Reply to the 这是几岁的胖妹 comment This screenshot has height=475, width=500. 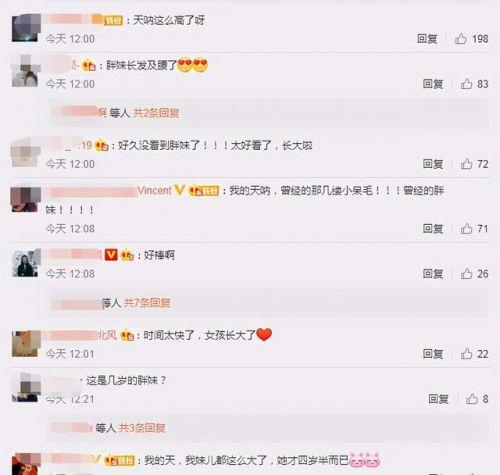pyautogui.click(x=438, y=399)
